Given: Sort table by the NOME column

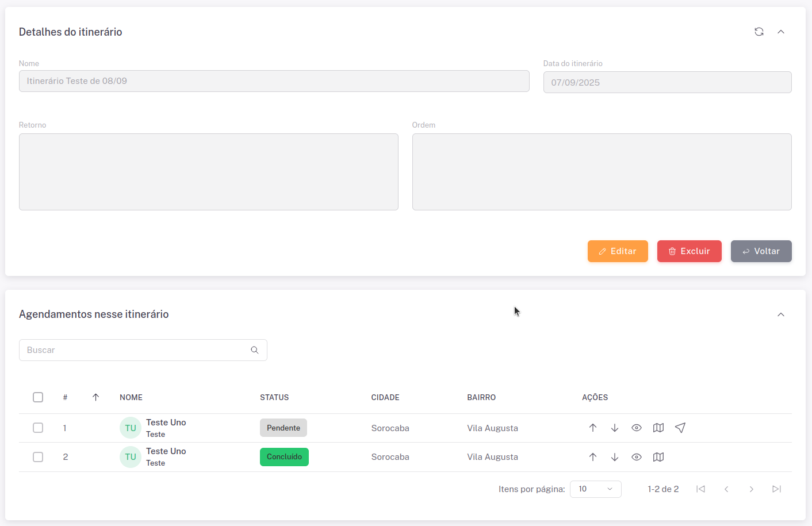Looking at the screenshot, I should 131,397.
